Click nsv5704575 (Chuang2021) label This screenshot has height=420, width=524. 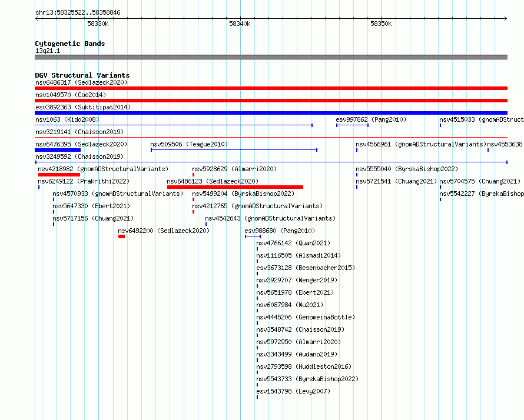(x=480, y=181)
